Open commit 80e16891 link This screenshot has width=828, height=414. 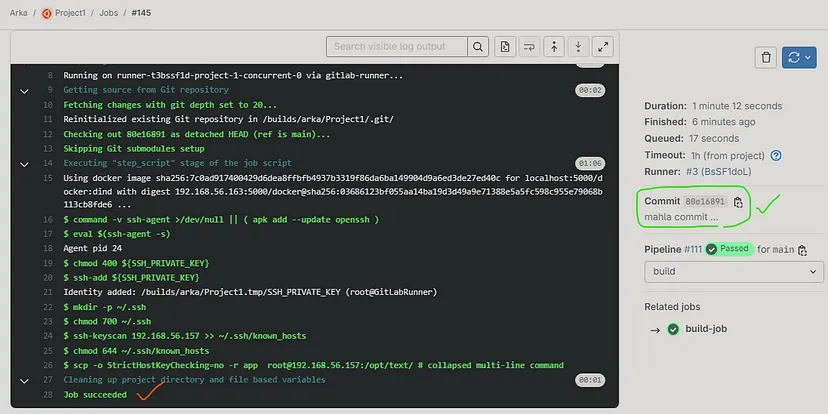tap(705, 201)
